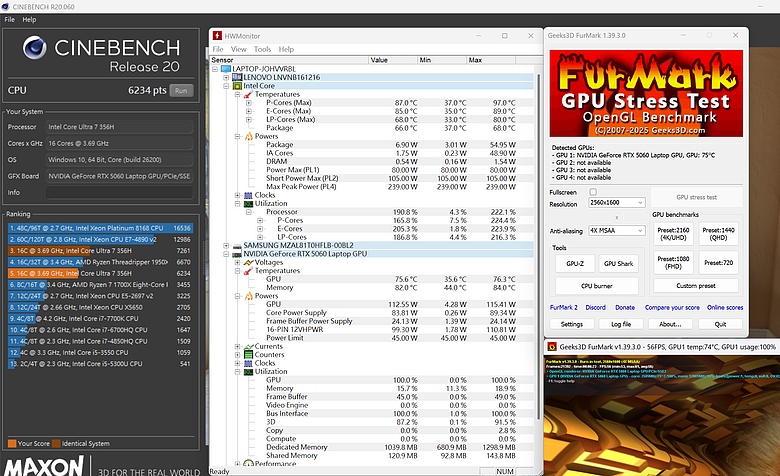Run Preset:1440 (QHD) benchmark
This screenshot has width=780, height=476.
pyautogui.click(x=718, y=234)
